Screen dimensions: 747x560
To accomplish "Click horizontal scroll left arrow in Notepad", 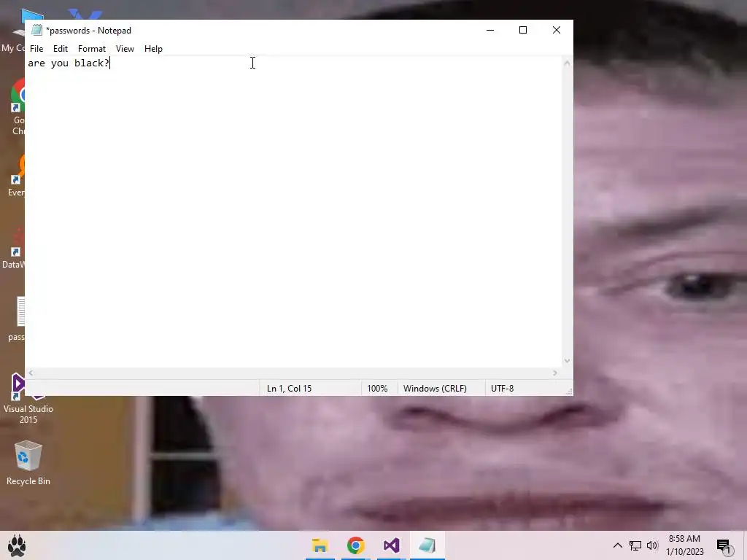I will click(x=31, y=373).
